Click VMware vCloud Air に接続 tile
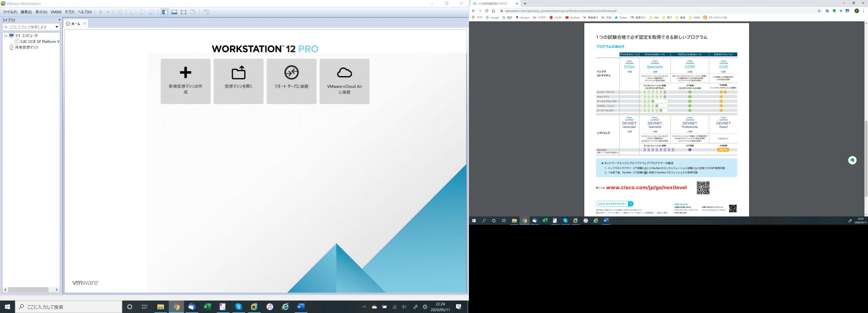 (344, 81)
